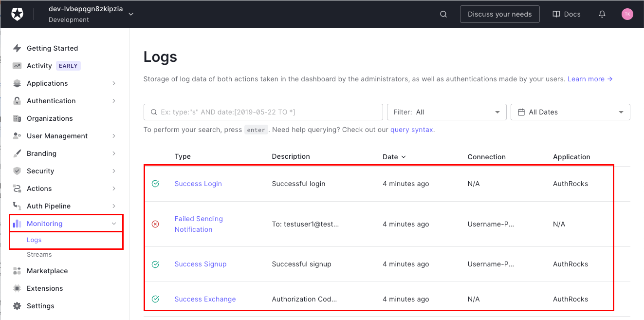Click the Extensions chip icon
This screenshot has height=320, width=644.
click(17, 288)
